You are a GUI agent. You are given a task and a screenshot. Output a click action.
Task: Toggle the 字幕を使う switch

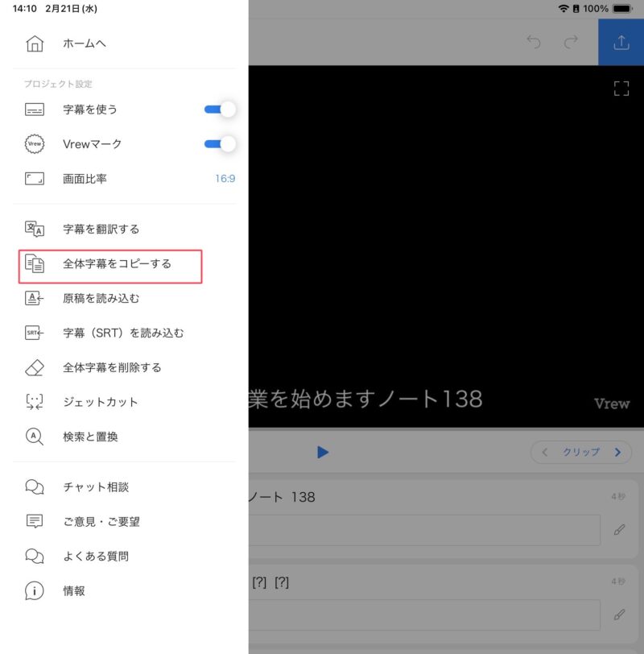point(220,110)
